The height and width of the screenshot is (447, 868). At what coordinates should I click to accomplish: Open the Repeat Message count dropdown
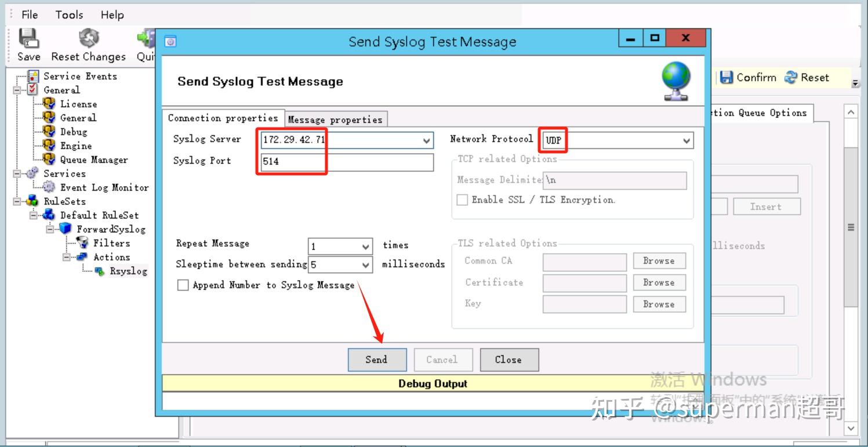(366, 247)
